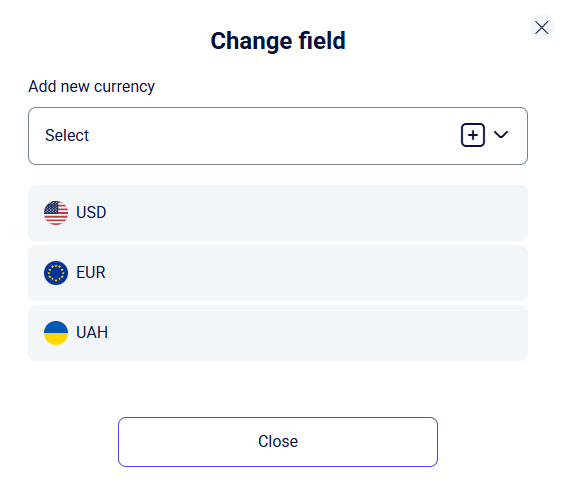Click the plus icon in the Select field
The width and height of the screenshot is (565, 485).
click(x=472, y=135)
